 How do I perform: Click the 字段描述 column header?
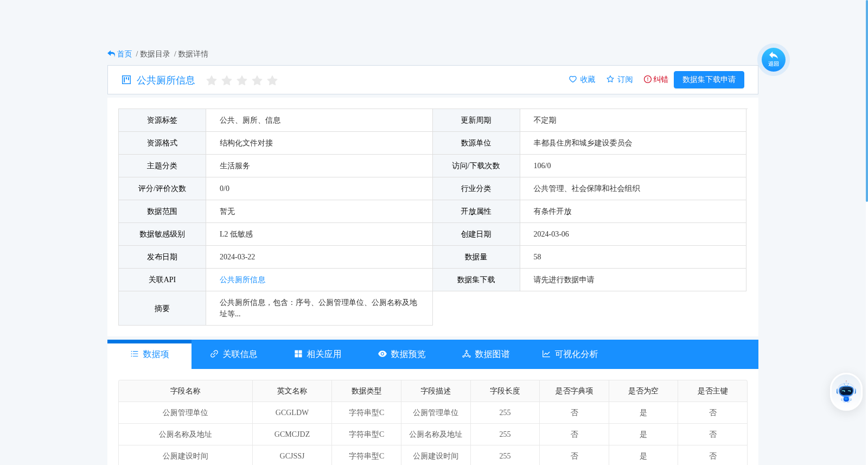[436, 391]
